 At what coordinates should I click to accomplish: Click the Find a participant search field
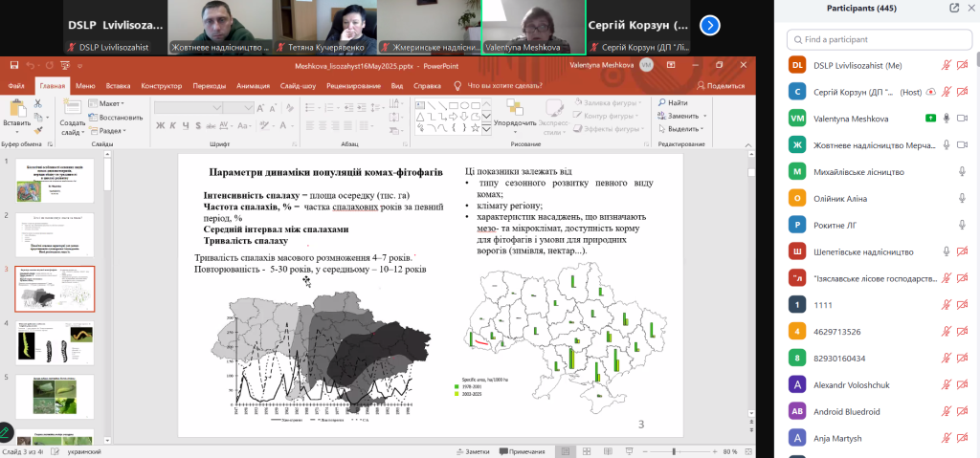coord(876,39)
